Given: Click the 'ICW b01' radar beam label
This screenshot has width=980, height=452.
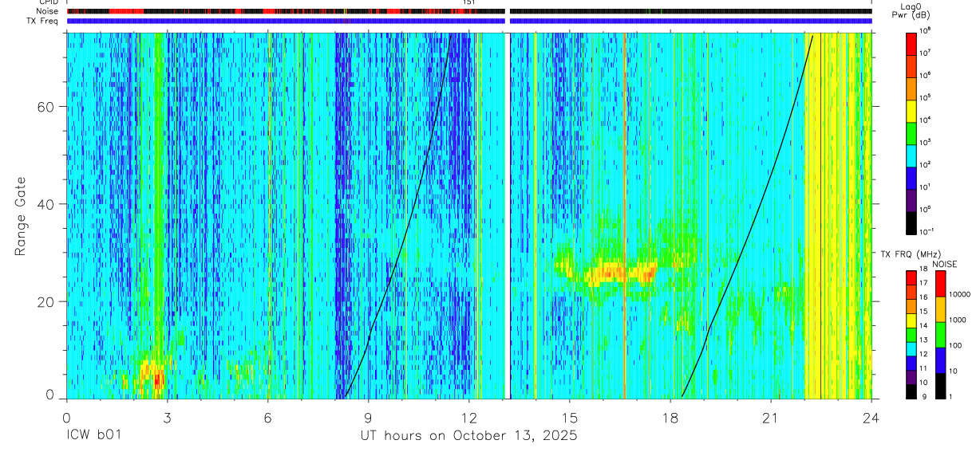Looking at the screenshot, I should pos(93,436).
